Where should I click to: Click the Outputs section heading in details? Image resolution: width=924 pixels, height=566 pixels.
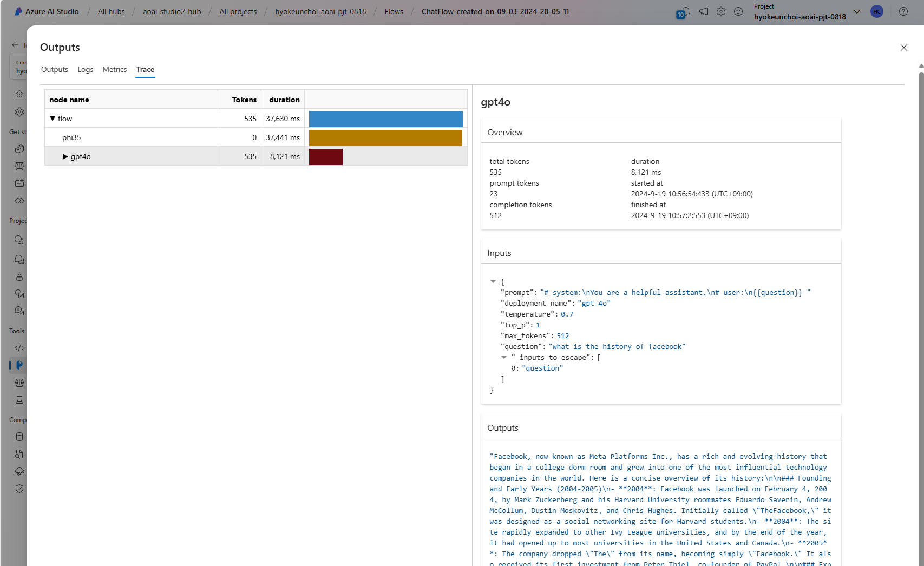pyautogui.click(x=503, y=427)
